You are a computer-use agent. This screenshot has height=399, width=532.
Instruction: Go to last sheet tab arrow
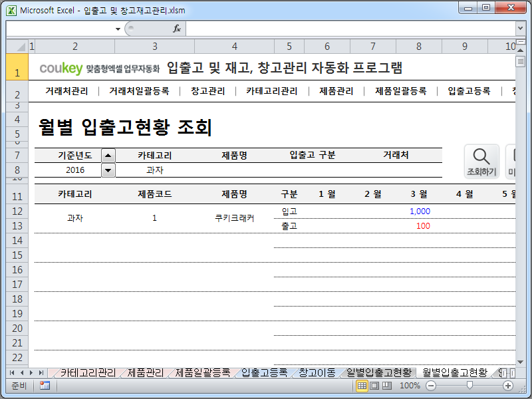[x=41, y=373]
